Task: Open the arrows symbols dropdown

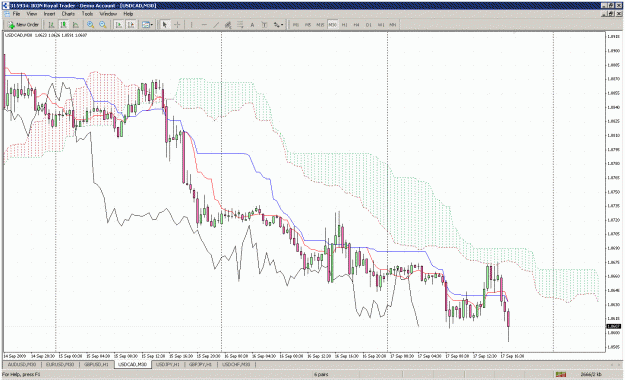Action: click(x=278, y=25)
